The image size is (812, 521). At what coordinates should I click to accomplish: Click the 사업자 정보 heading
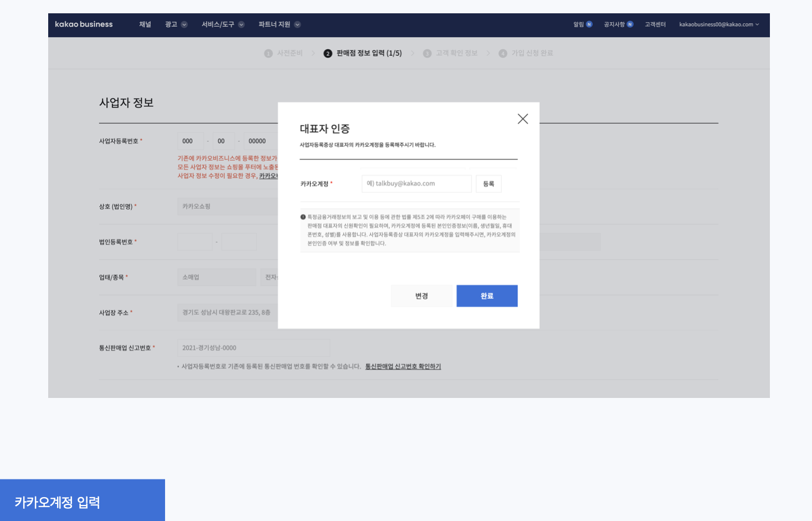[126, 103]
